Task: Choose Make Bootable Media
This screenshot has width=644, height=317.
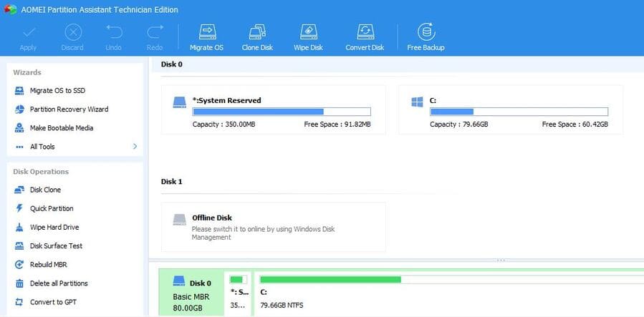Action: [61, 128]
